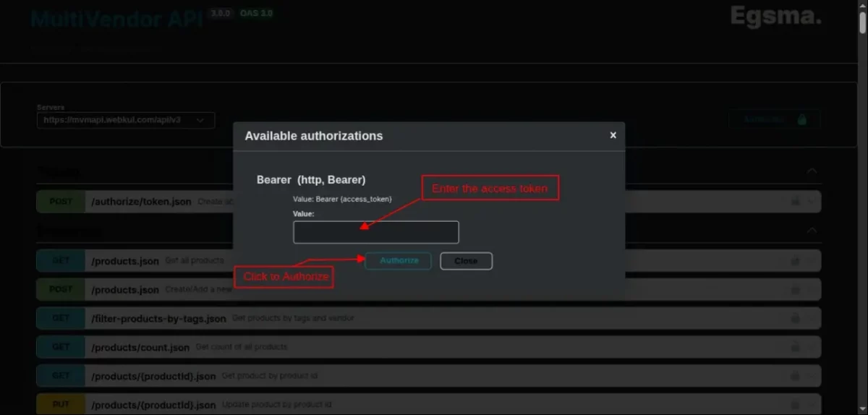Screen dimensions: 868x415
Task: Click the Authorize button in the dialog
Action: pos(398,261)
